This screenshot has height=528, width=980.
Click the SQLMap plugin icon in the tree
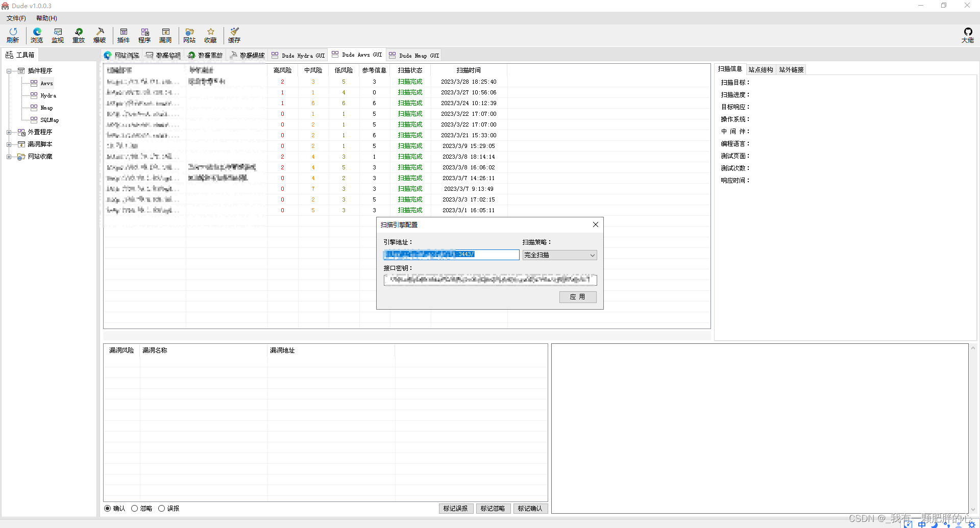(x=34, y=120)
